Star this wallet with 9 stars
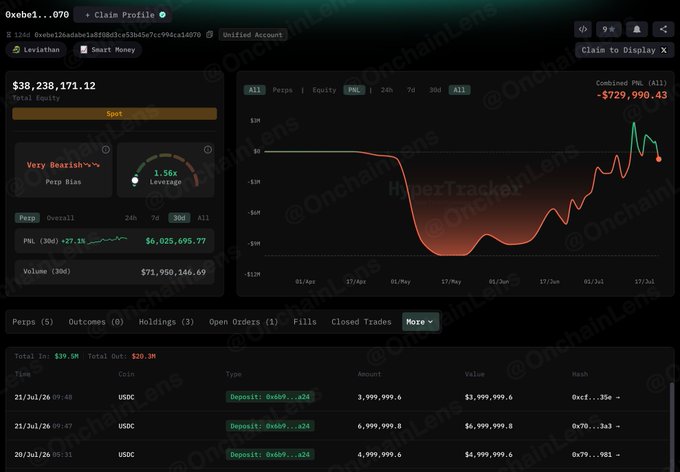 click(x=608, y=30)
